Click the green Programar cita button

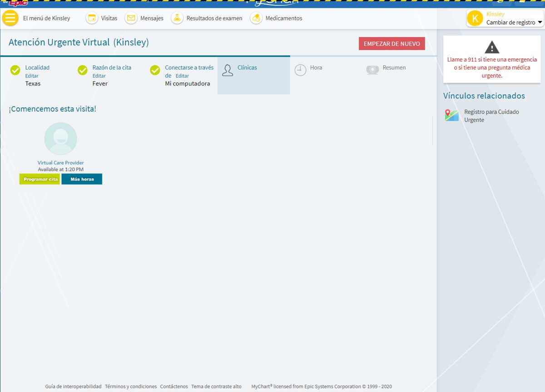(40, 179)
